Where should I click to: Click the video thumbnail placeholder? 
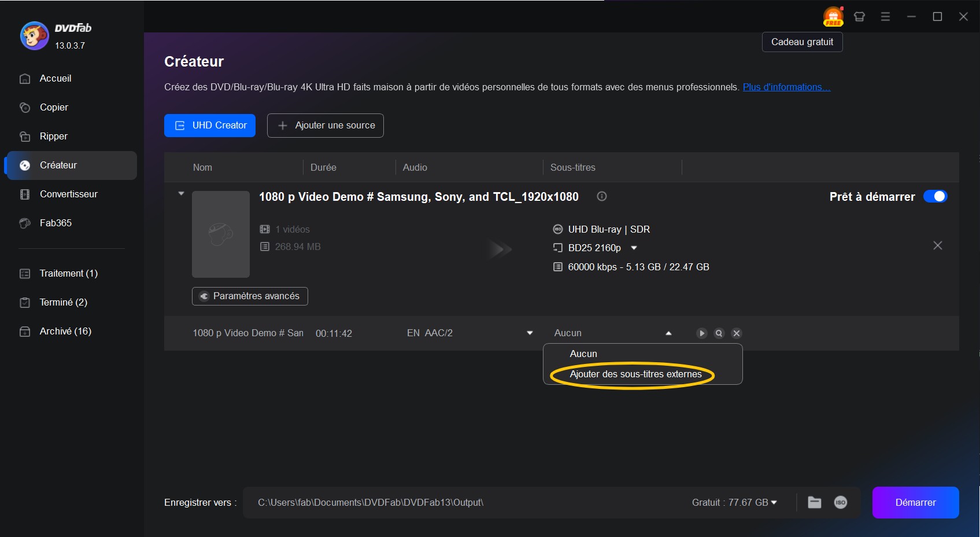click(221, 234)
